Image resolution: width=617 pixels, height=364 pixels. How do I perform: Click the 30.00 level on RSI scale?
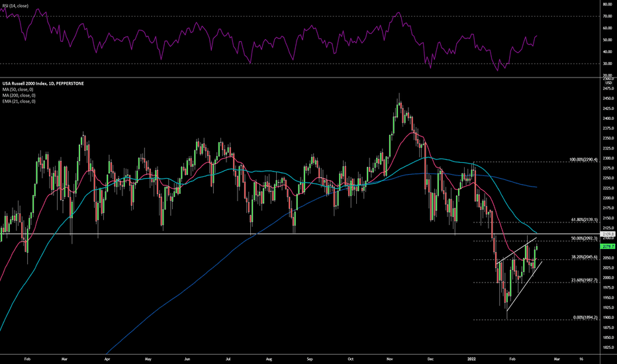[x=607, y=64]
